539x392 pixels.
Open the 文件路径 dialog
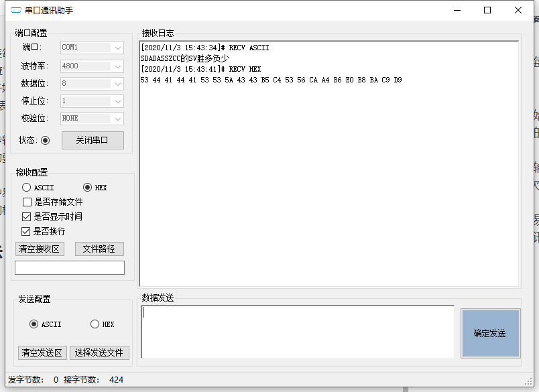click(x=99, y=248)
